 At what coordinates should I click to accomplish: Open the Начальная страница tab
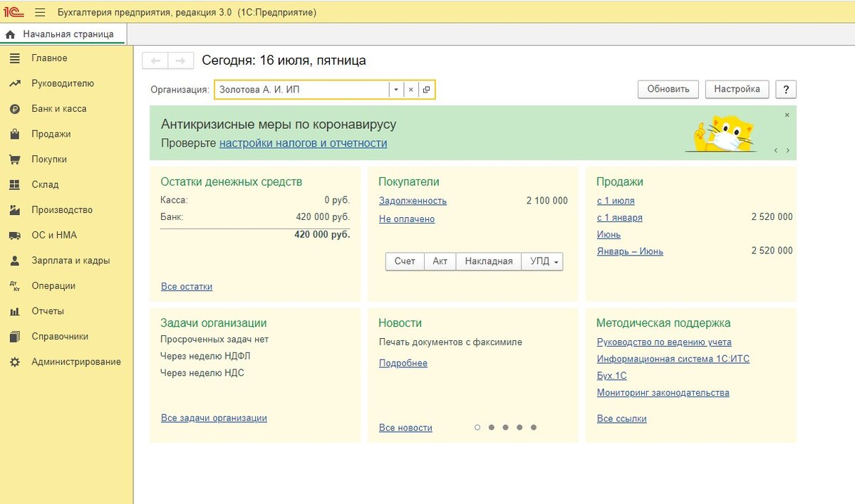(63, 34)
